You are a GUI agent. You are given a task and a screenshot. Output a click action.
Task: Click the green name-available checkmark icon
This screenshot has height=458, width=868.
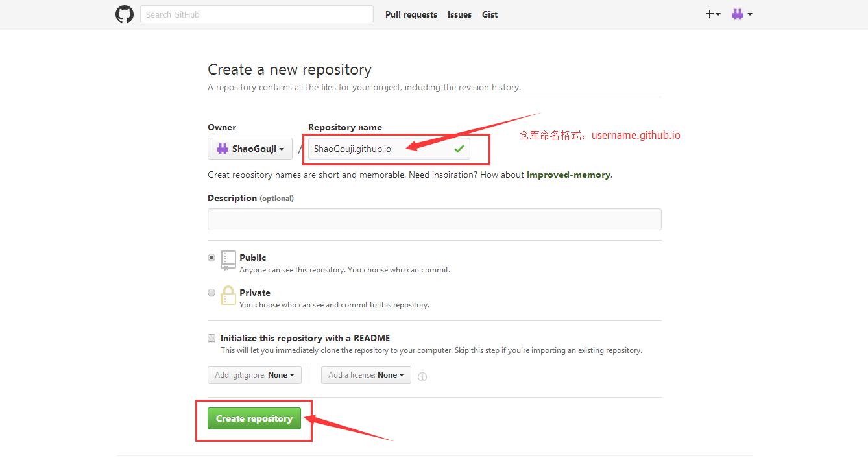[459, 149]
